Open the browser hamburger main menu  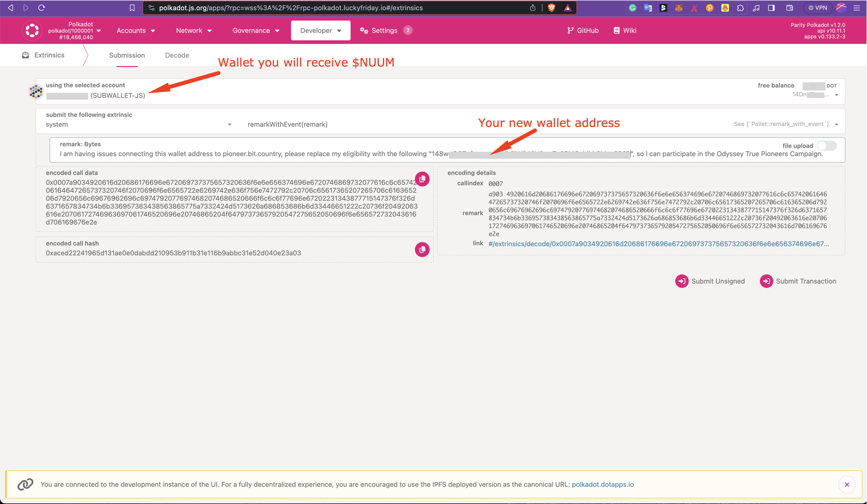[857, 8]
